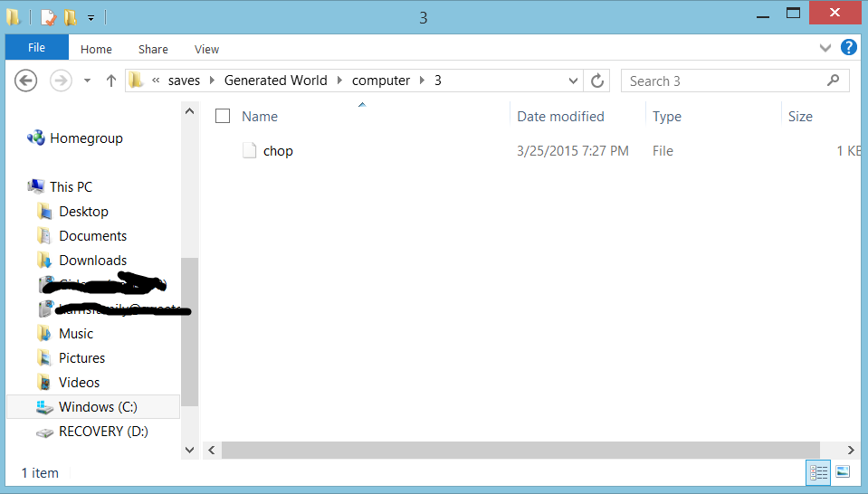
Task: Open the File tab
Action: [36, 48]
